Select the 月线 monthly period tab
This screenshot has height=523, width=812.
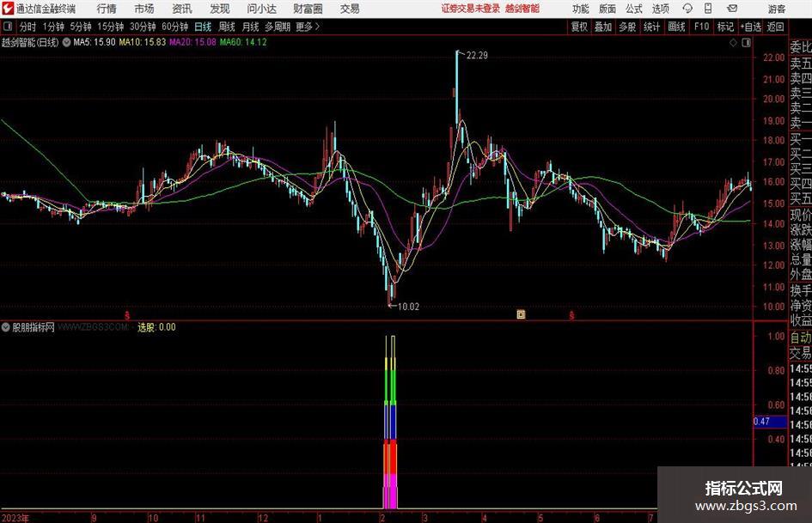251,27
